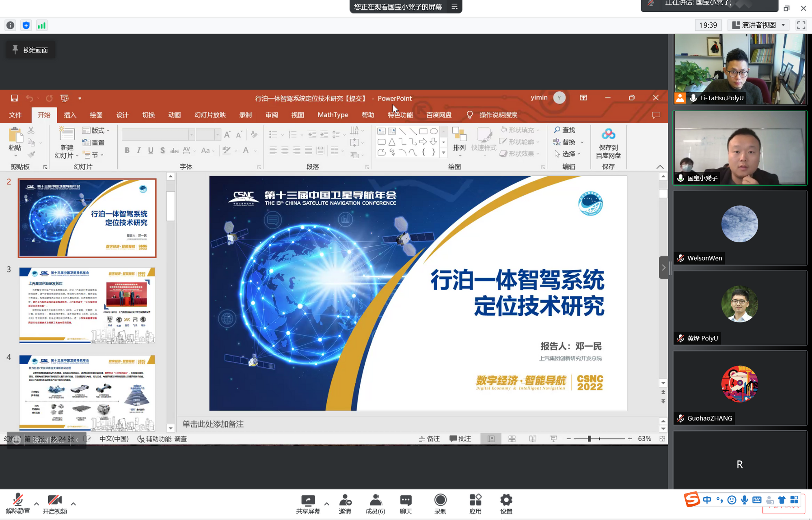Open the Invite participants icon
Screen dimensions: 812x520
point(345,500)
